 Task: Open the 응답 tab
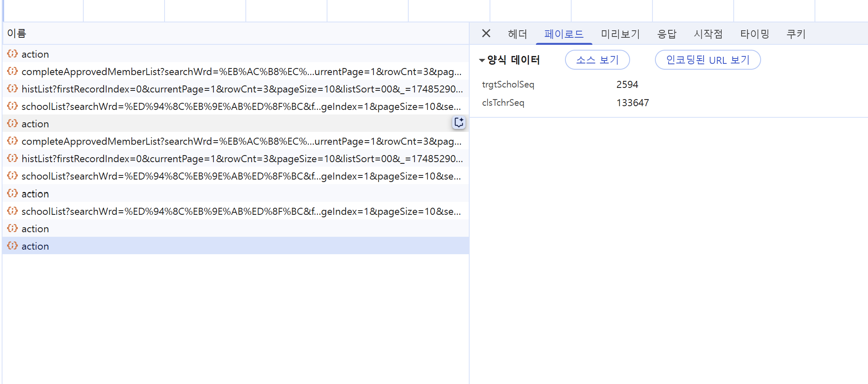tap(667, 34)
